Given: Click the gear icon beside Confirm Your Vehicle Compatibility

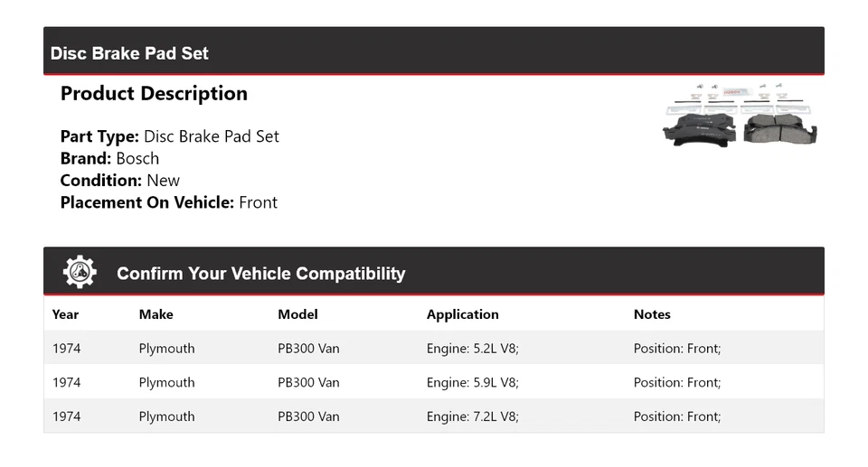Looking at the screenshot, I should [80, 272].
